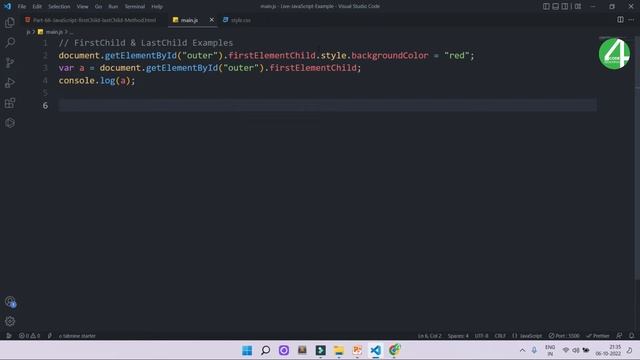Screen dimensions: 640x360
Task: Click the VS Code logo in the title bar
Action: [7, 6]
